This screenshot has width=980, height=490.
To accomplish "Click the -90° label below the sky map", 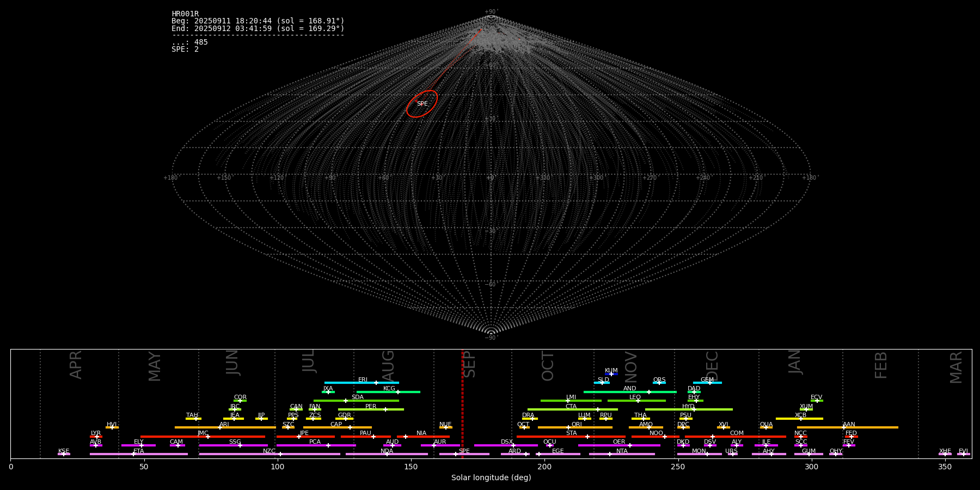I will (491, 338).
